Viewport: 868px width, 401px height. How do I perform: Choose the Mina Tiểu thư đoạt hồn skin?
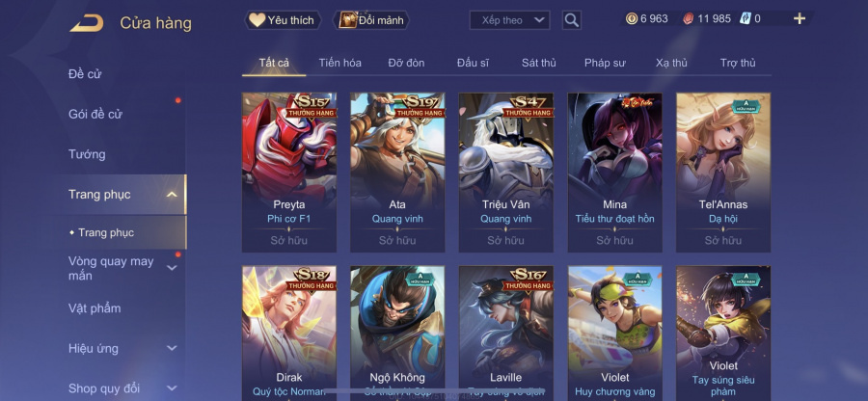614,173
